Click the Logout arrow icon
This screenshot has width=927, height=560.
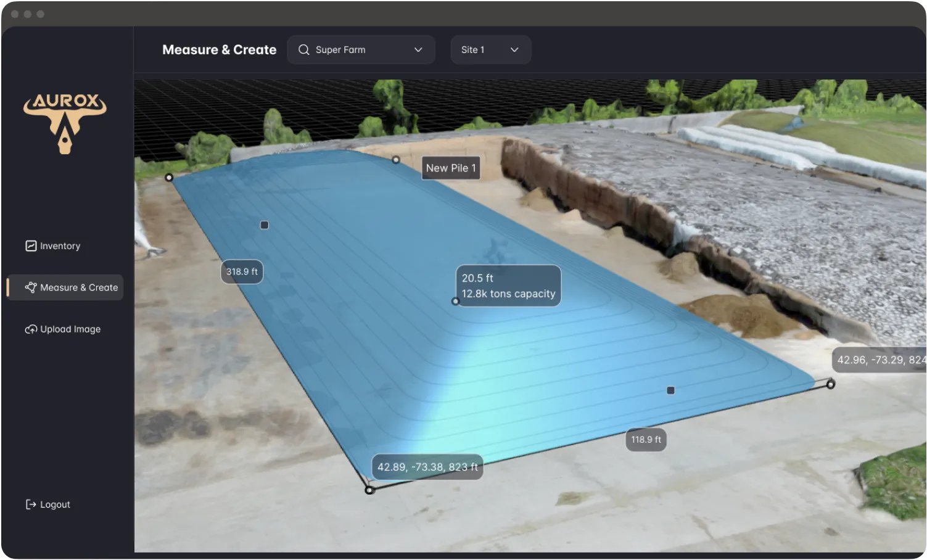(31, 504)
